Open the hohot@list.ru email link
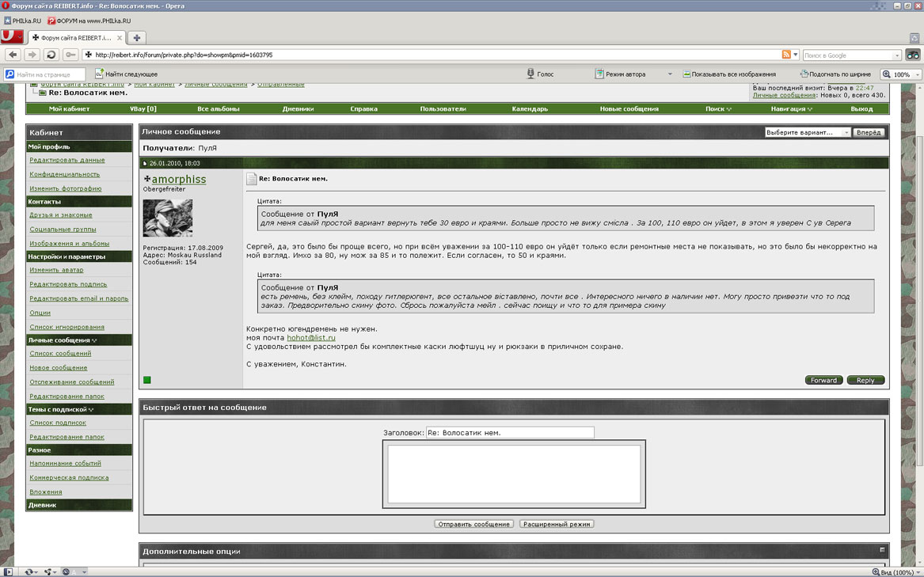Screen dimensions: 924x577 [x=310, y=338]
